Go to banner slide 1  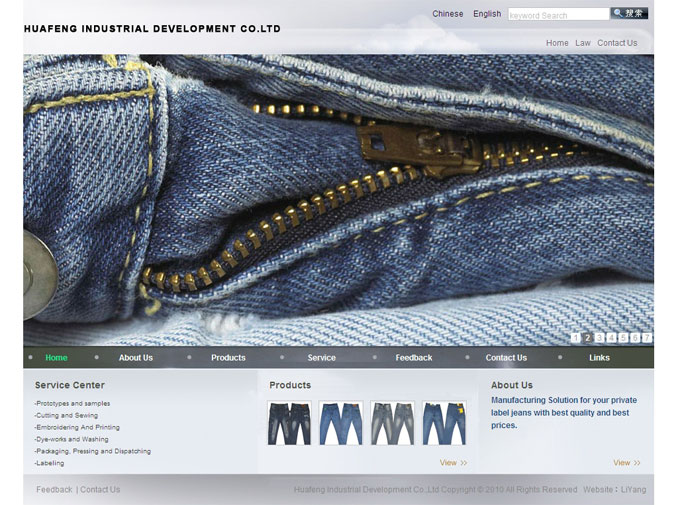pos(576,338)
